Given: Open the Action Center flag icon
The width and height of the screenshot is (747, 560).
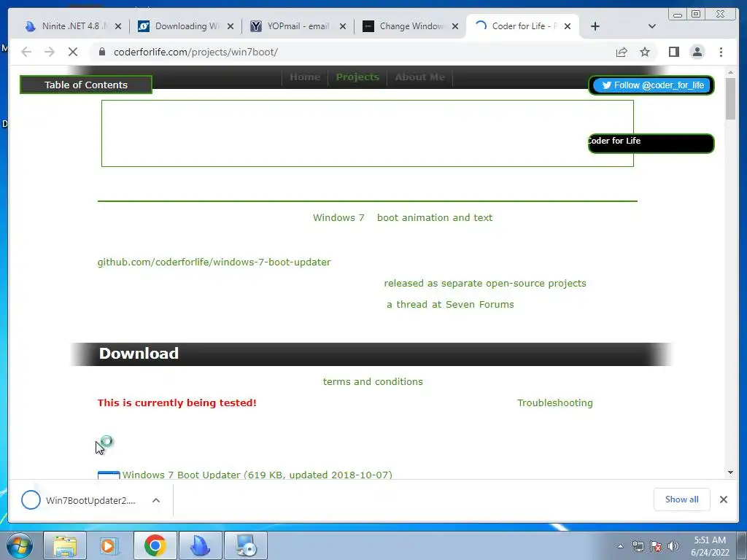Looking at the screenshot, I should 656,546.
